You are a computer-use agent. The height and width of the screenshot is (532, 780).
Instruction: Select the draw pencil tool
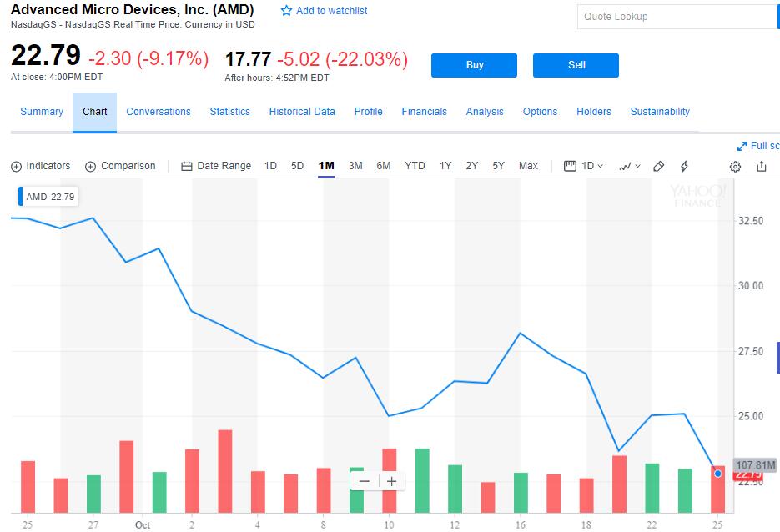(658, 166)
